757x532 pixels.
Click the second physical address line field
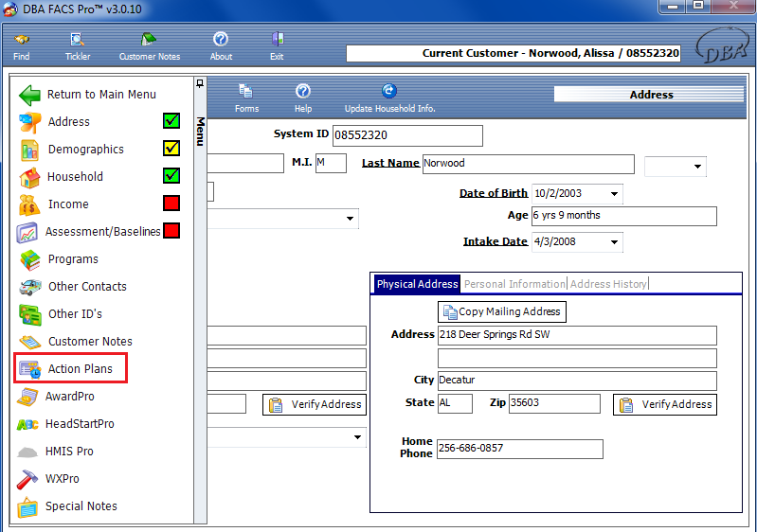tap(577, 359)
